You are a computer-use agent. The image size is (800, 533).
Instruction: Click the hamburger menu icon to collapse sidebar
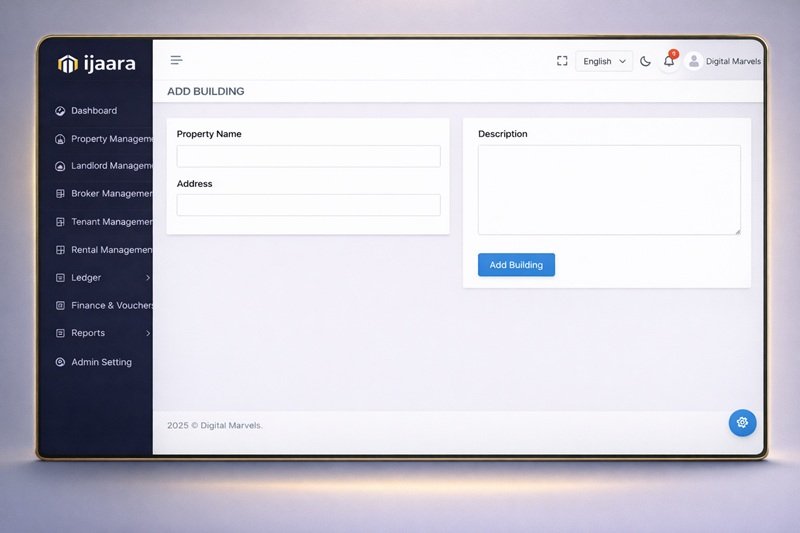[176, 61]
